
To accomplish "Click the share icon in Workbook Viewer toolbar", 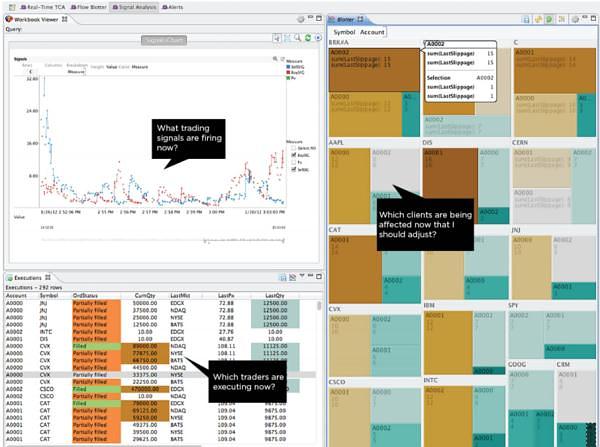I will pyautogui.click(x=277, y=38).
